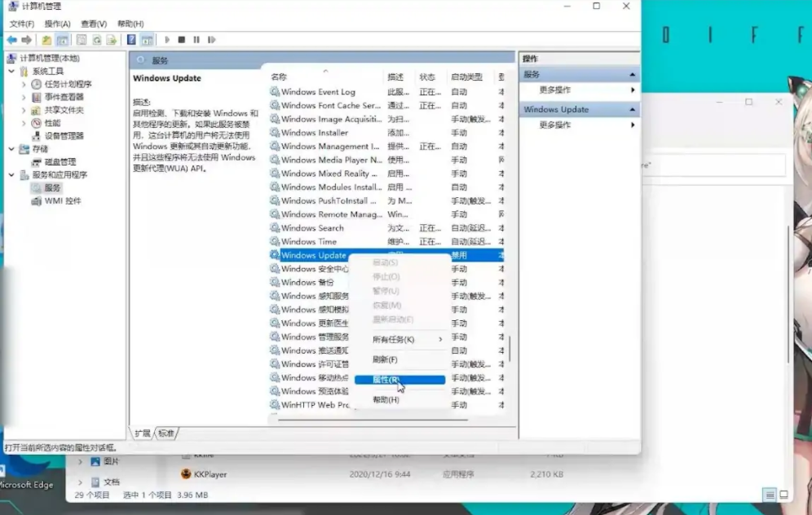
Task: Click the services list horizontal scrollbar
Action: coord(373,419)
